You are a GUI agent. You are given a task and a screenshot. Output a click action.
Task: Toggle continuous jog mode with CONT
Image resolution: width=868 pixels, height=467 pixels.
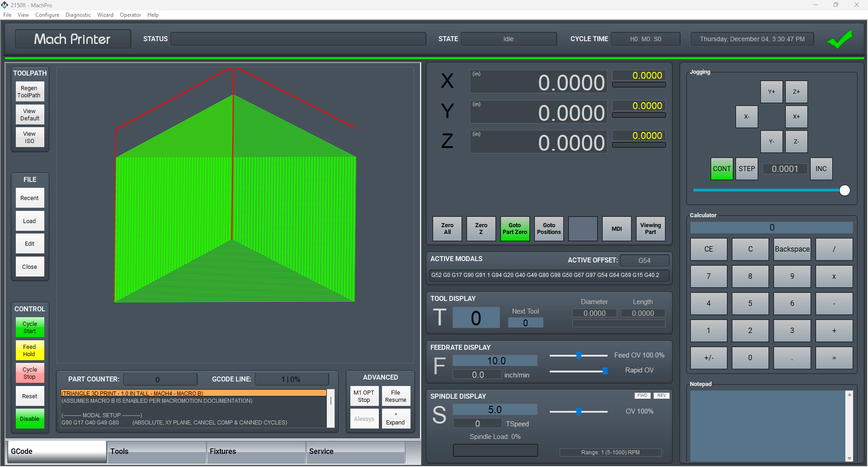[x=722, y=169]
